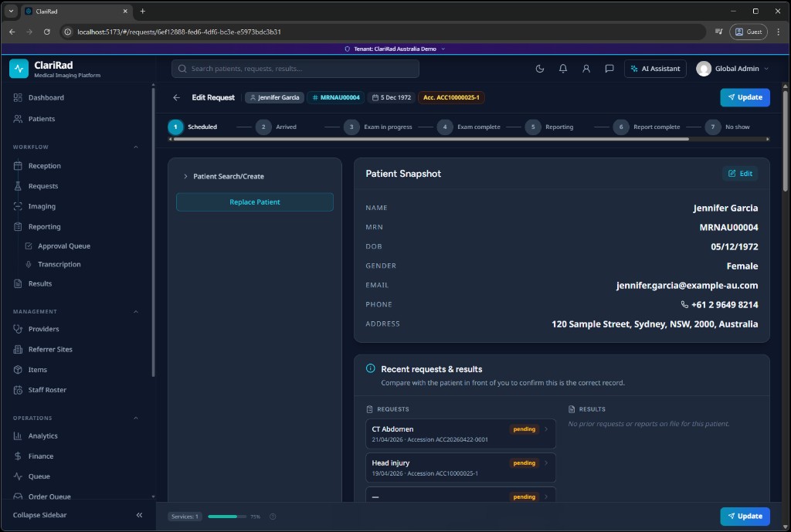Open CT Abdomen request row

[460, 434]
